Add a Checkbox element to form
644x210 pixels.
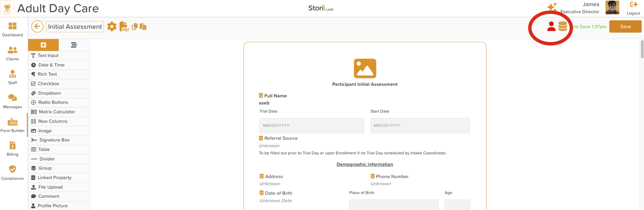48,83
